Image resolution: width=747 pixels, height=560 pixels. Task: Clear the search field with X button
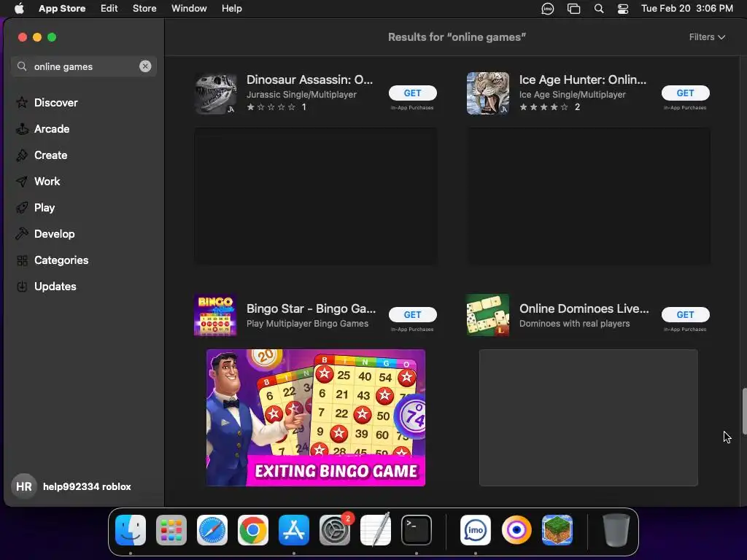point(145,66)
